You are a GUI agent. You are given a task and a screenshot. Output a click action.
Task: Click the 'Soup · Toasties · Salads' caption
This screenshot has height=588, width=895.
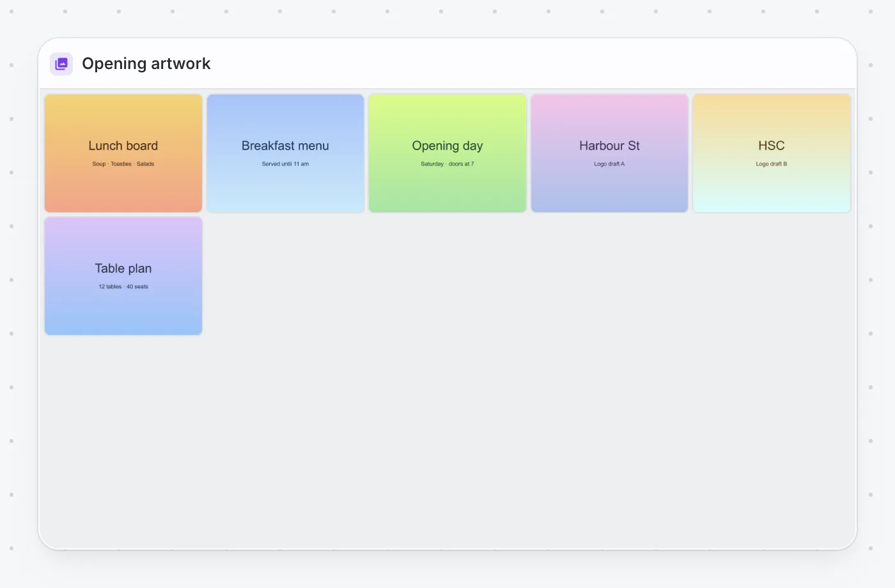coord(123,164)
